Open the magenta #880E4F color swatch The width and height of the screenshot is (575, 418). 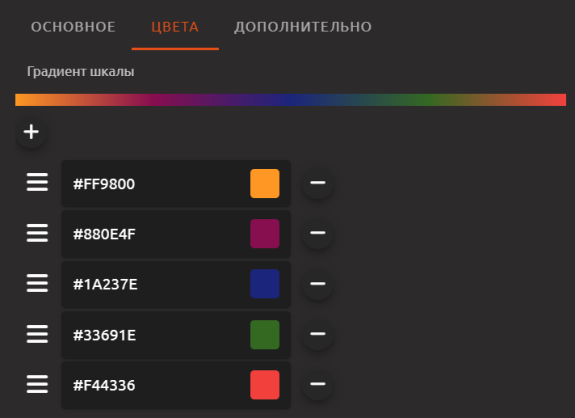click(x=265, y=234)
